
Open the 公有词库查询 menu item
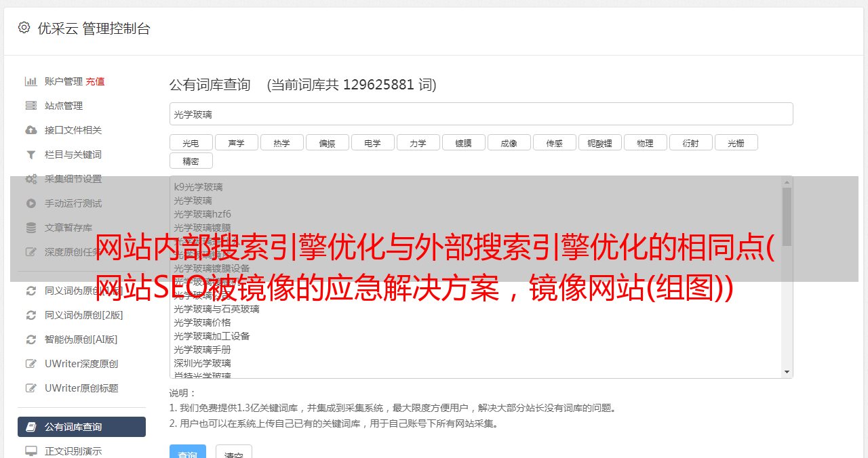[x=81, y=427]
